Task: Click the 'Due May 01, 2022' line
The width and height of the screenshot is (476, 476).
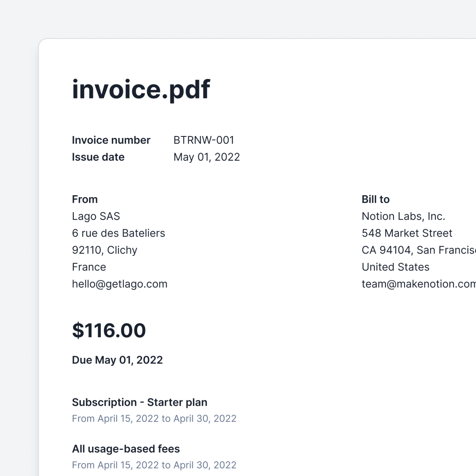Action: point(117,360)
